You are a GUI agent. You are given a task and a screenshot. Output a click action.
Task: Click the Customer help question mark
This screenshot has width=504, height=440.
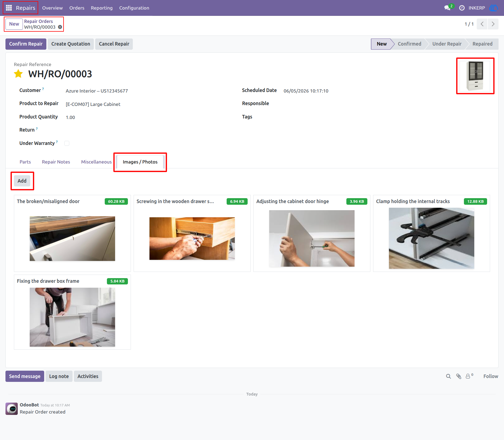43,89
